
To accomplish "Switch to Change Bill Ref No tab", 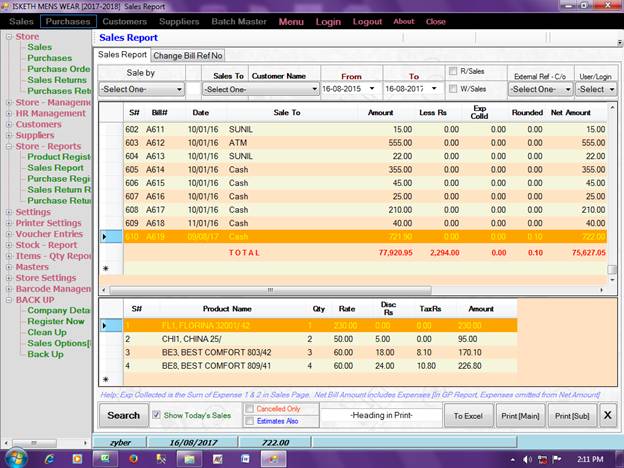I will (188, 55).
